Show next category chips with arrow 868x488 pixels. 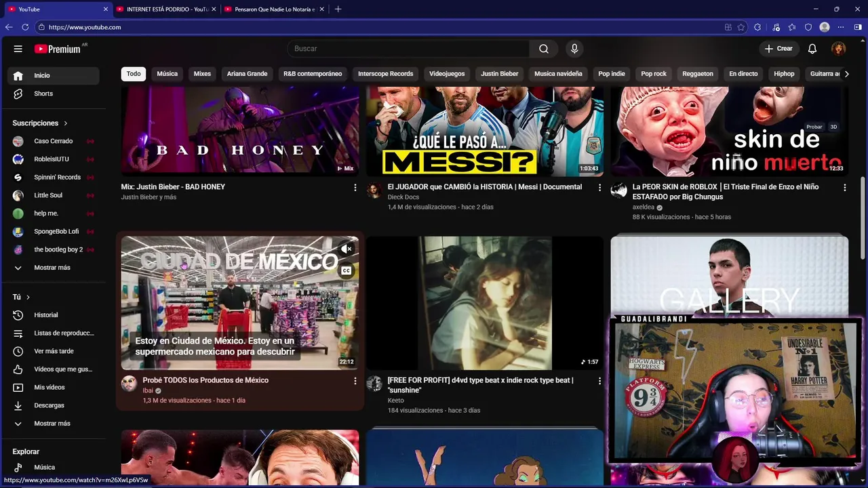[x=846, y=74]
